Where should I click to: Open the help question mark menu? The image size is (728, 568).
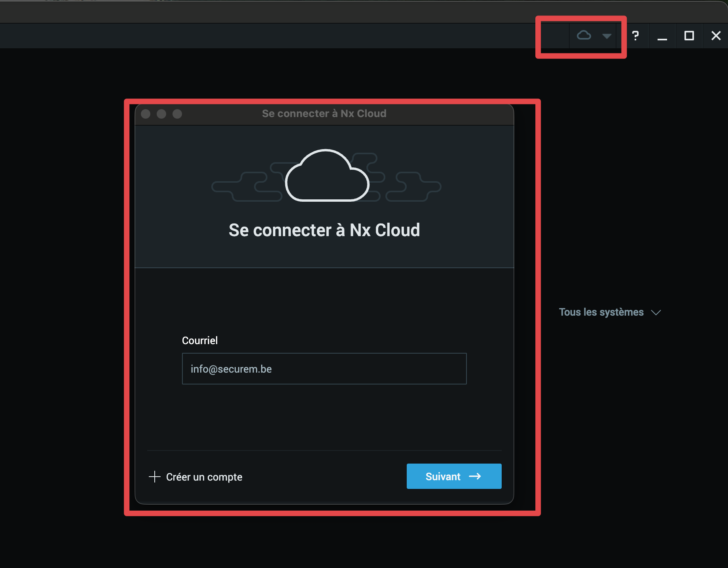pos(635,36)
